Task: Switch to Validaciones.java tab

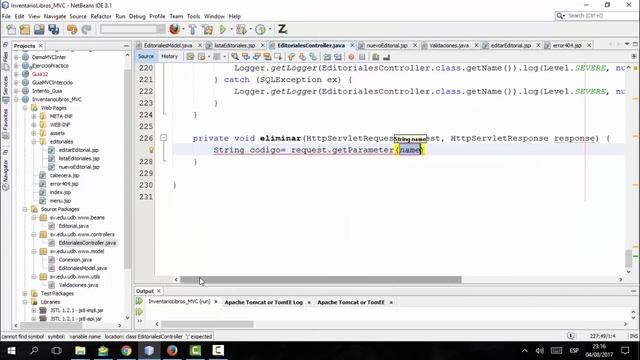Action: point(449,45)
